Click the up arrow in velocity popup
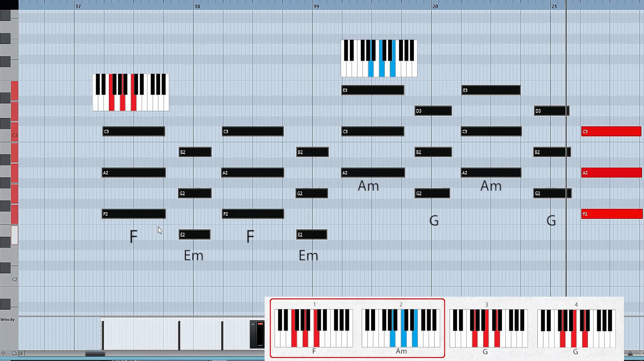This screenshot has width=644, height=361. (x=253, y=324)
